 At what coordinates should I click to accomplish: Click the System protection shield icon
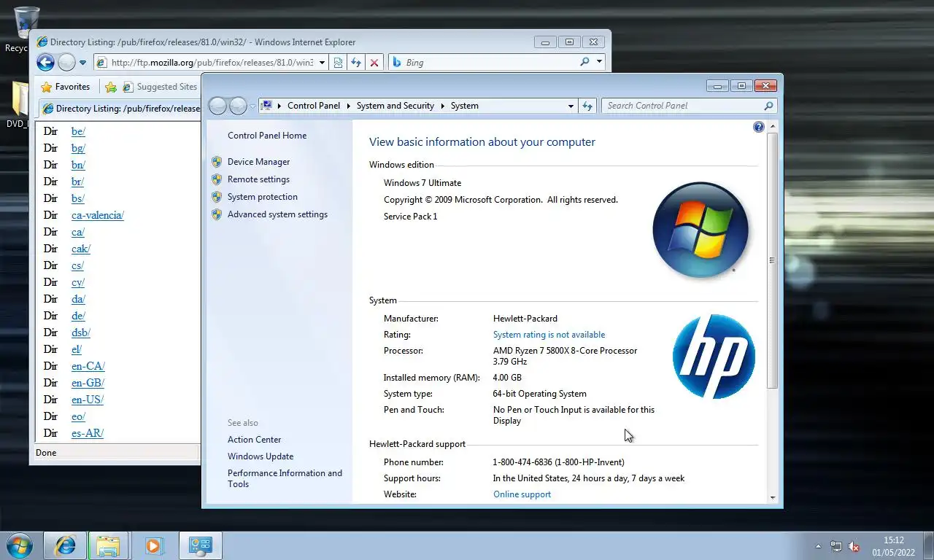click(x=217, y=197)
